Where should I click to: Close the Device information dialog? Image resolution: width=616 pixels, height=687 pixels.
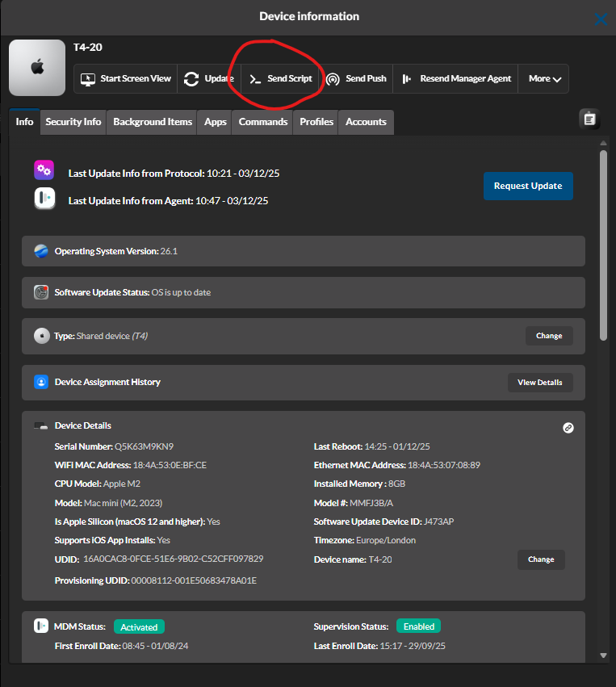601,19
